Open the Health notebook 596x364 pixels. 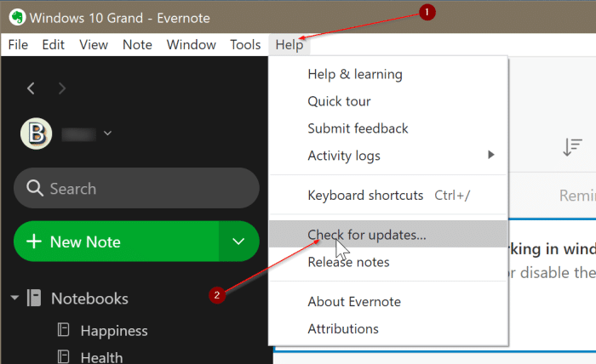[x=101, y=357]
